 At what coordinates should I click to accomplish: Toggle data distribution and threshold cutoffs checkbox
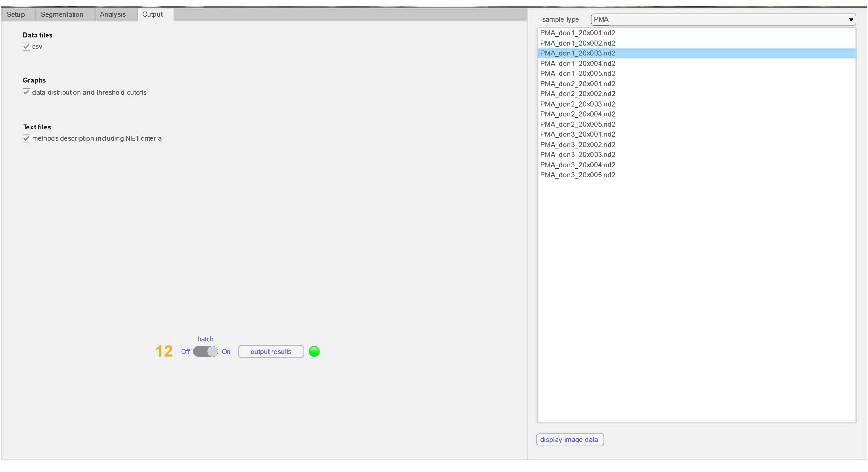coord(26,92)
